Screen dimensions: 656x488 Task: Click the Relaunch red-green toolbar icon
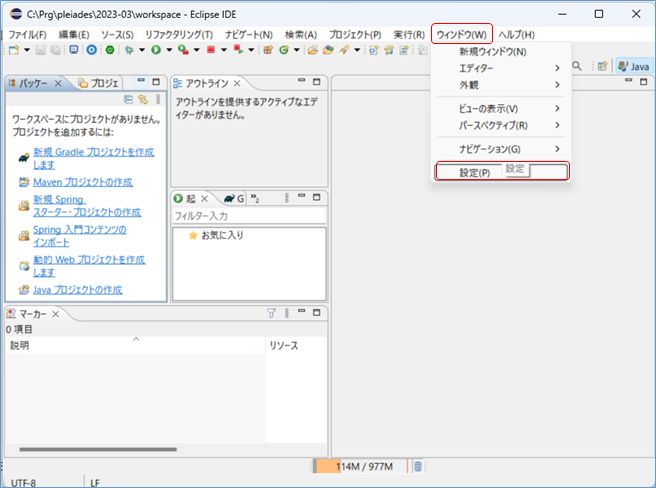point(238,50)
